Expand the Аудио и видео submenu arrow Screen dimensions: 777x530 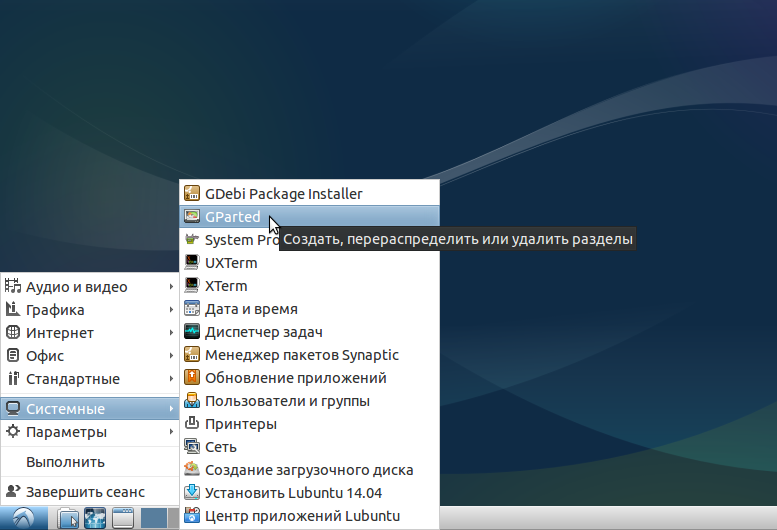click(171, 286)
